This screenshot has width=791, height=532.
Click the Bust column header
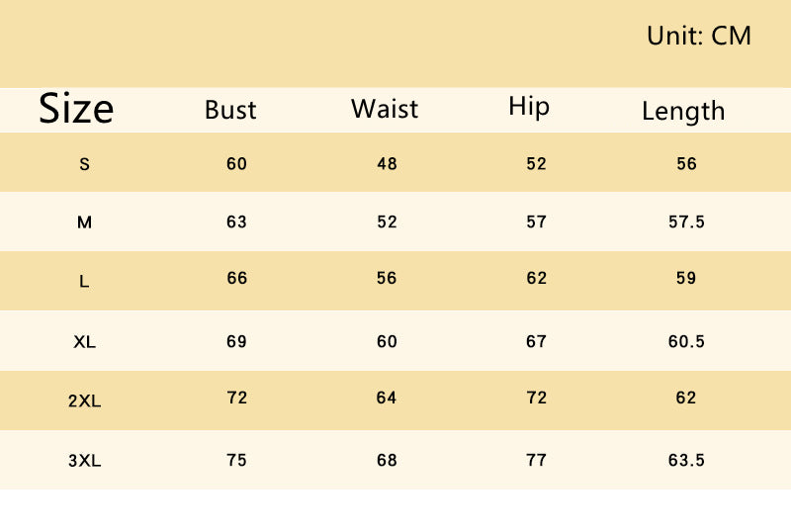(x=230, y=110)
